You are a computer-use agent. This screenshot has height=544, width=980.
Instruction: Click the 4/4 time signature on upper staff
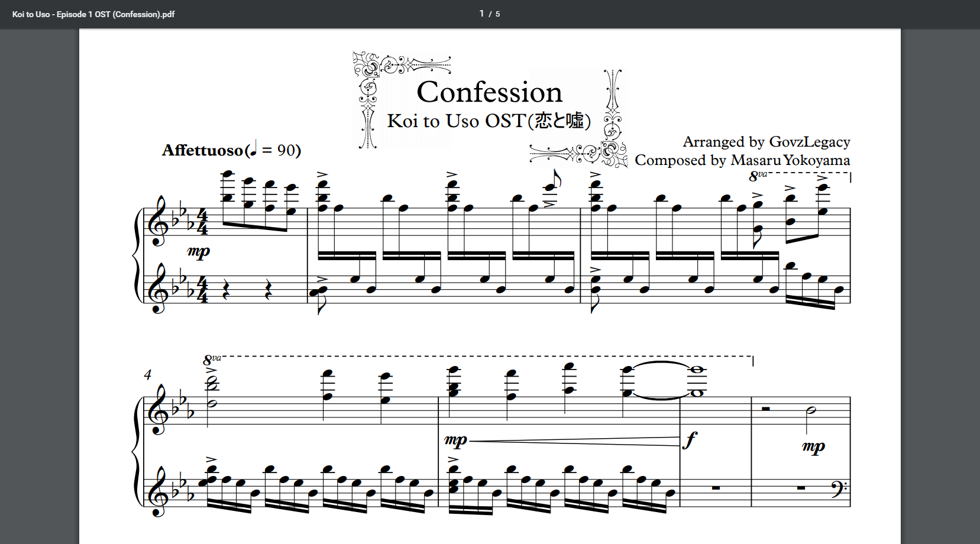click(x=202, y=222)
